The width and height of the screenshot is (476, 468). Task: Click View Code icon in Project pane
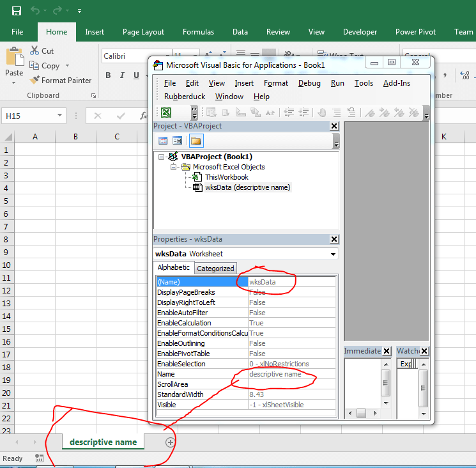[x=163, y=141]
